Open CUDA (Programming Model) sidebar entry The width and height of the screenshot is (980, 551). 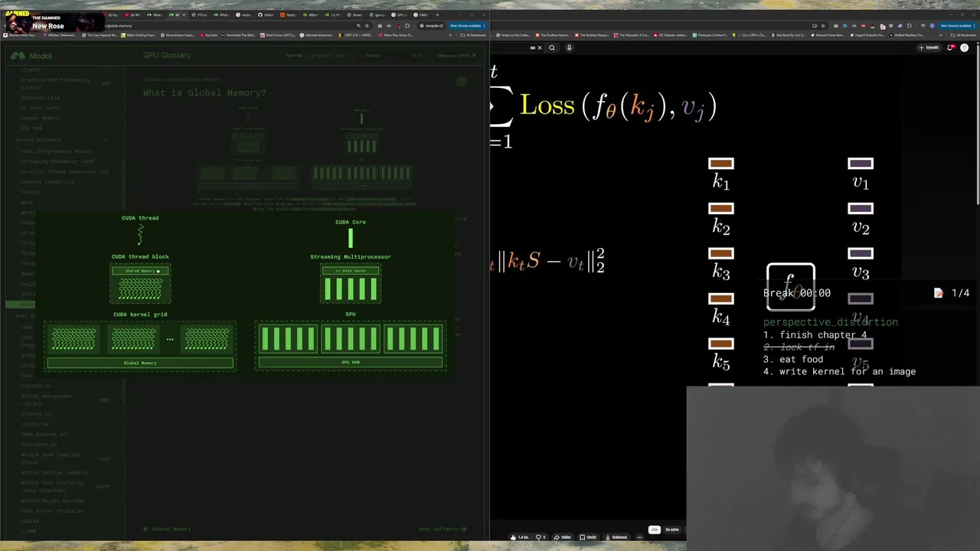(57, 152)
